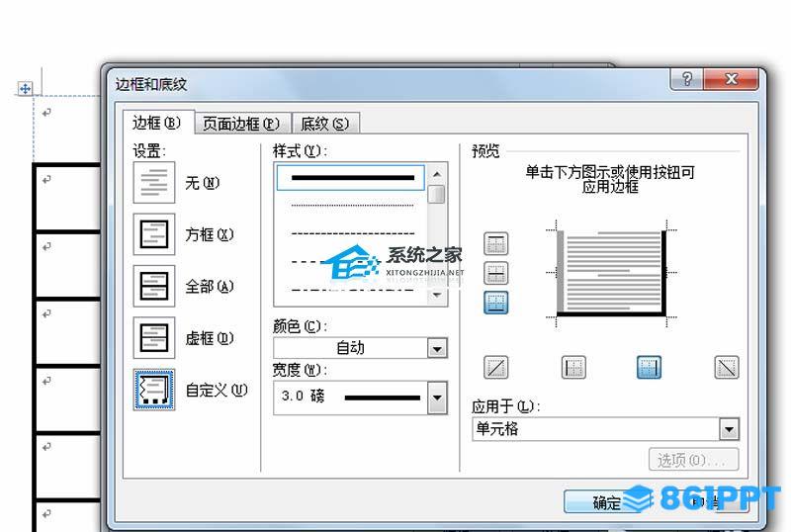Click the 无 setting label

click(203, 183)
